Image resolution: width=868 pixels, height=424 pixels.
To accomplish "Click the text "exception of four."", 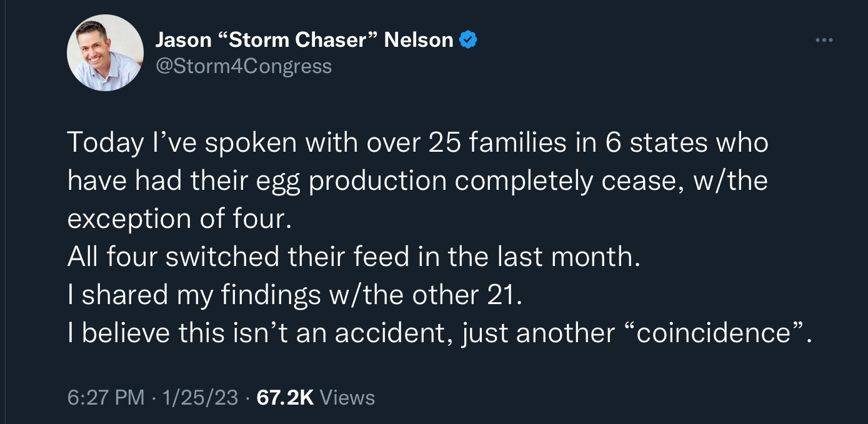I will pyautogui.click(x=180, y=219).
